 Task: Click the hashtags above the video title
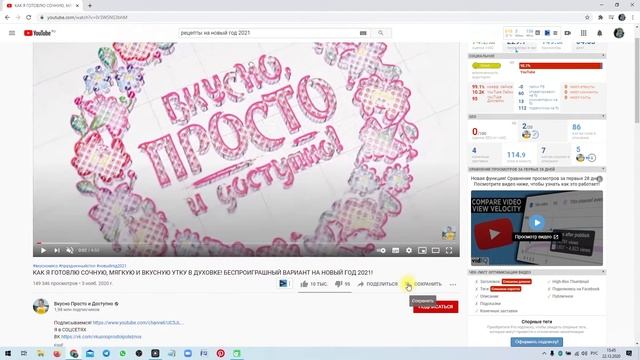pos(80,266)
